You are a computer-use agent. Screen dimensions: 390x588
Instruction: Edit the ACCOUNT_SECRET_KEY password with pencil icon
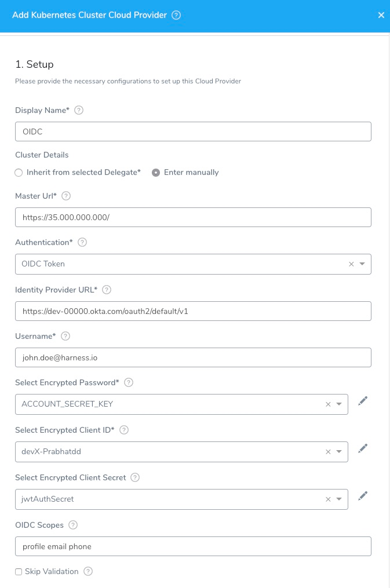(363, 401)
